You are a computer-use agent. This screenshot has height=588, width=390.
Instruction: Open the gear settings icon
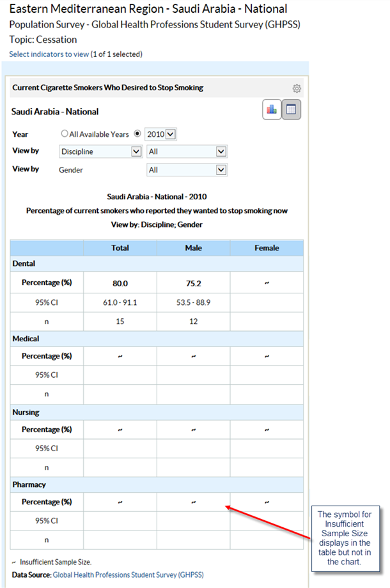297,89
